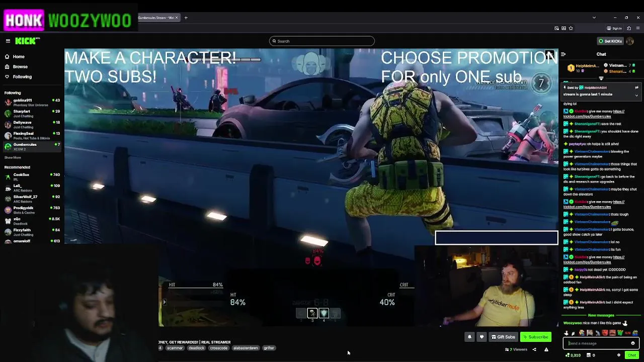Expand gift leaderboard down arrow
The height and width of the screenshot is (362, 644).
click(x=601, y=78)
